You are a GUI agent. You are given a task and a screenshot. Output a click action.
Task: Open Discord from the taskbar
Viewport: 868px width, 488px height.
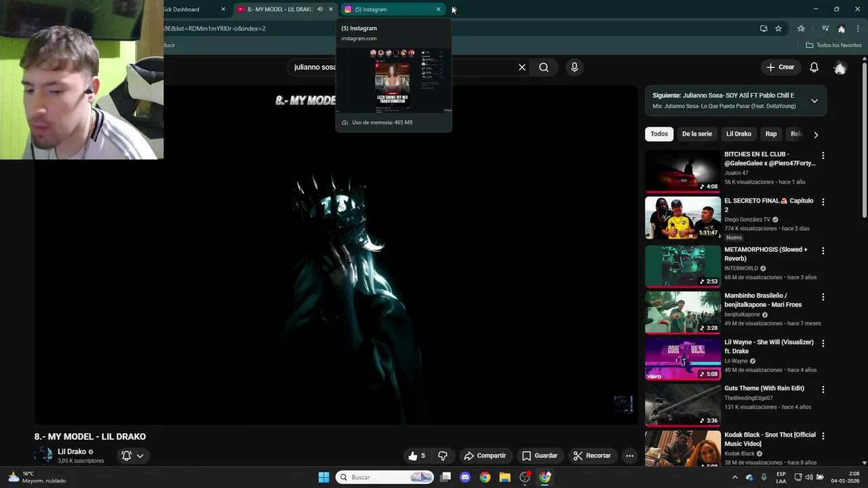(x=465, y=477)
